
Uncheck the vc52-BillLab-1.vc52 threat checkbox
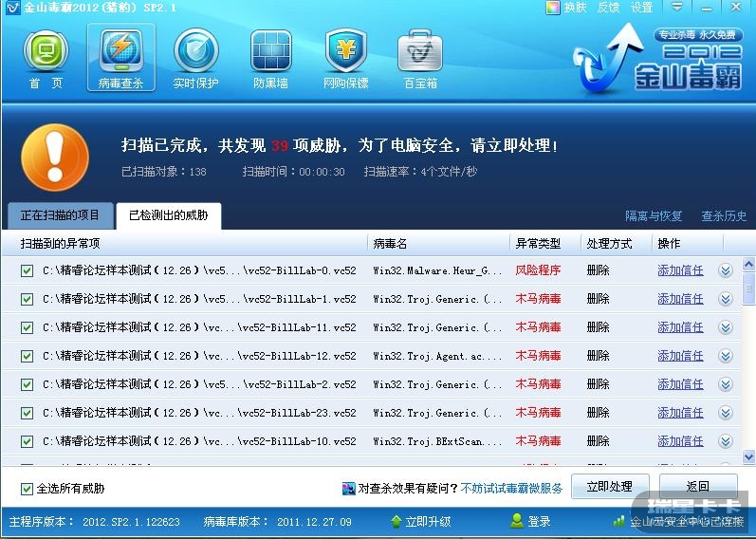pos(27,299)
